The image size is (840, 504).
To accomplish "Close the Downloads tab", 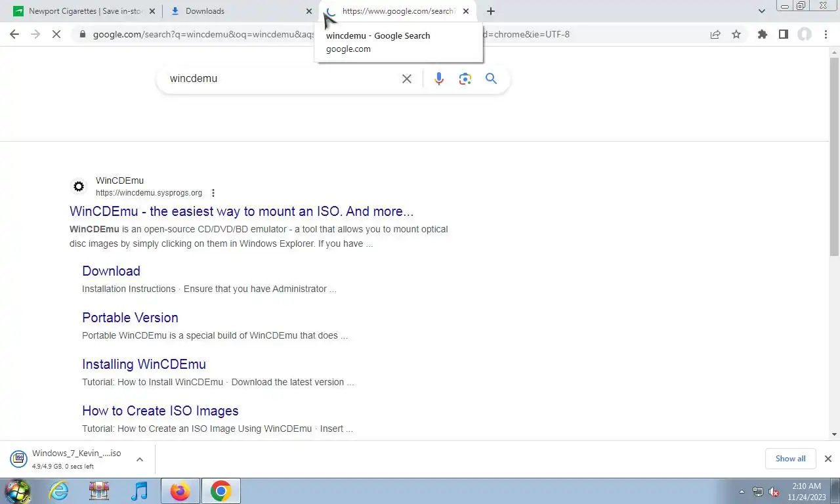I will pos(309,11).
